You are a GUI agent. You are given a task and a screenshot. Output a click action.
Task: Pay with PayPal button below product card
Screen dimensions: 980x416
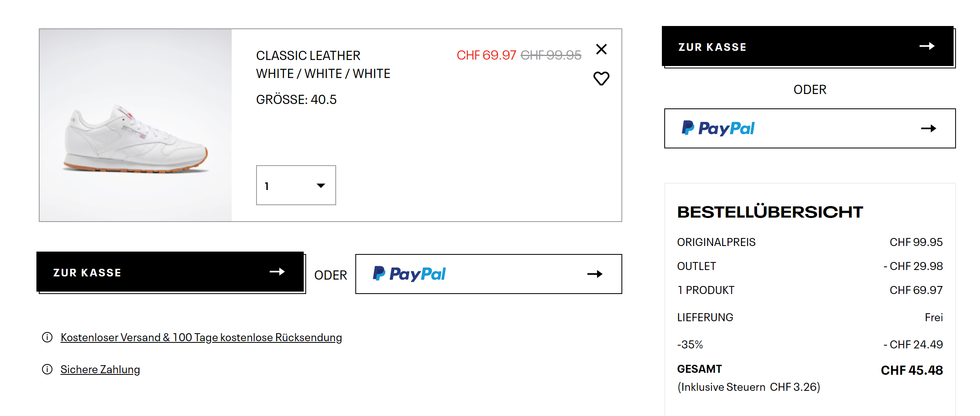488,274
